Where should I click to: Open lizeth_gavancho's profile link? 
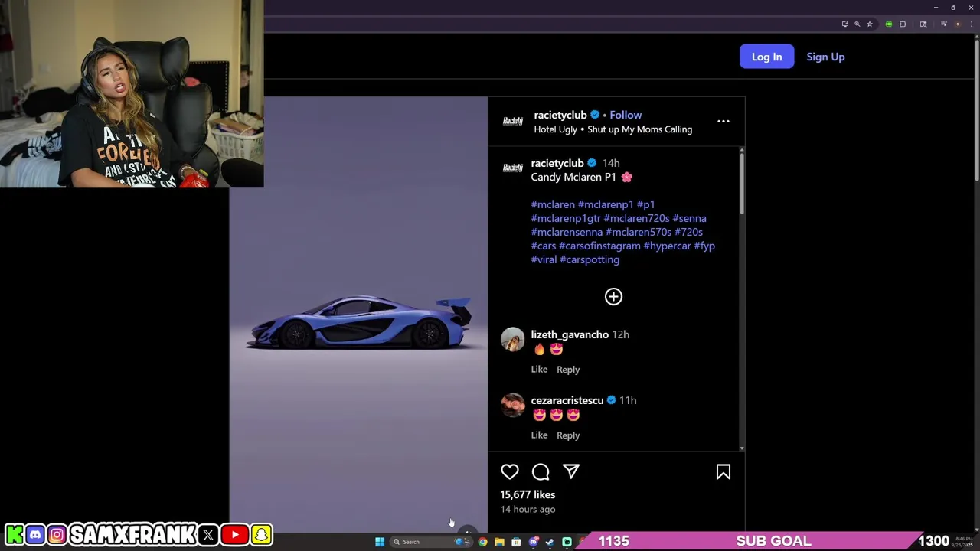[x=570, y=334]
